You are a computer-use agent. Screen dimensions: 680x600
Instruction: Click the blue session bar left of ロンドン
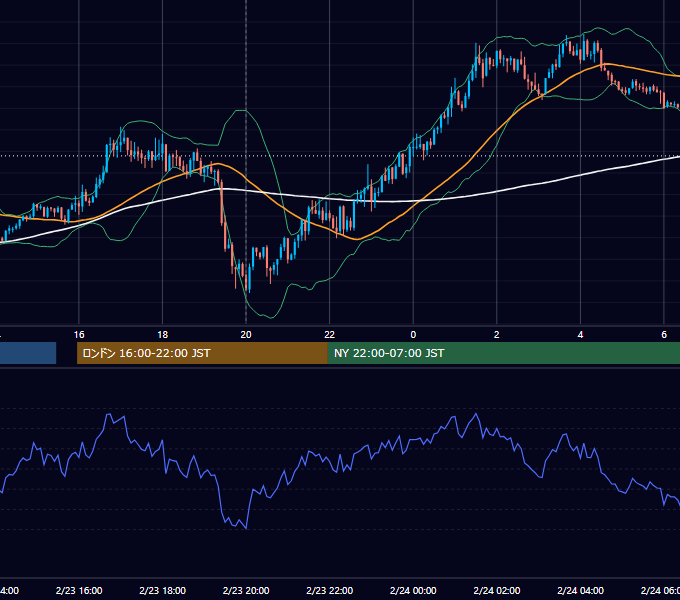[x=28, y=353]
